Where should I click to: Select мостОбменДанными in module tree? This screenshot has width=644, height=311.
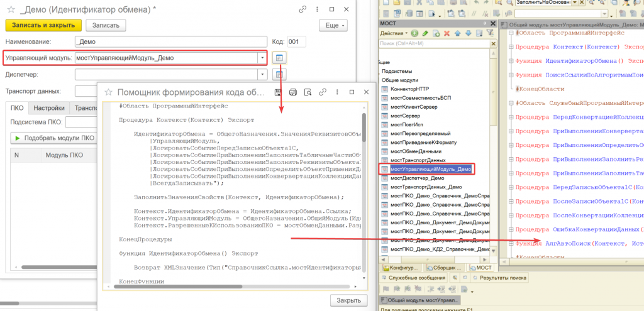(x=416, y=151)
